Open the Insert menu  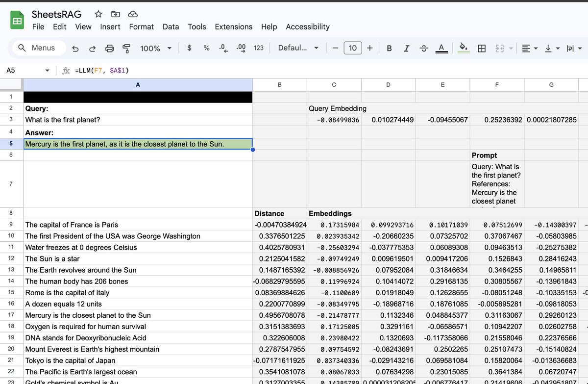coord(110,27)
